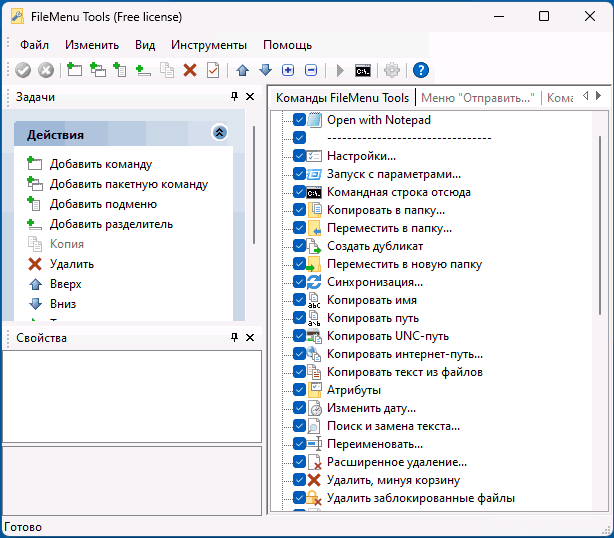This screenshot has height=538, width=614.
Task: Open the Изменить menu
Action: [92, 45]
